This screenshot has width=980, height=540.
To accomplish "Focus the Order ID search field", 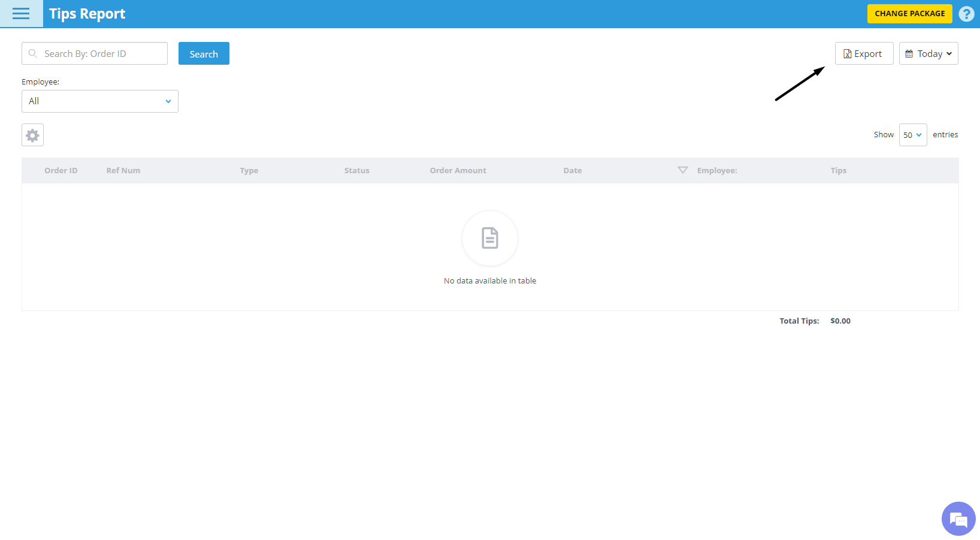I will (102, 54).
